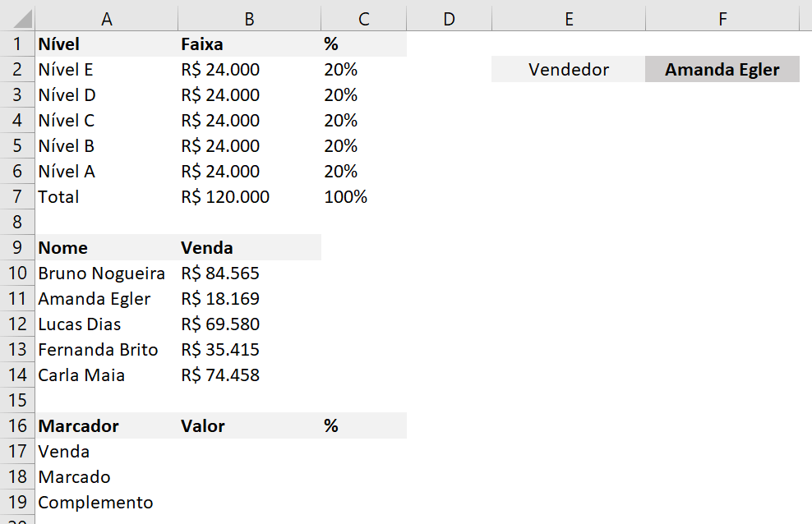Screen dimensions: 812x524
Task: Select column A header
Action: point(106,19)
